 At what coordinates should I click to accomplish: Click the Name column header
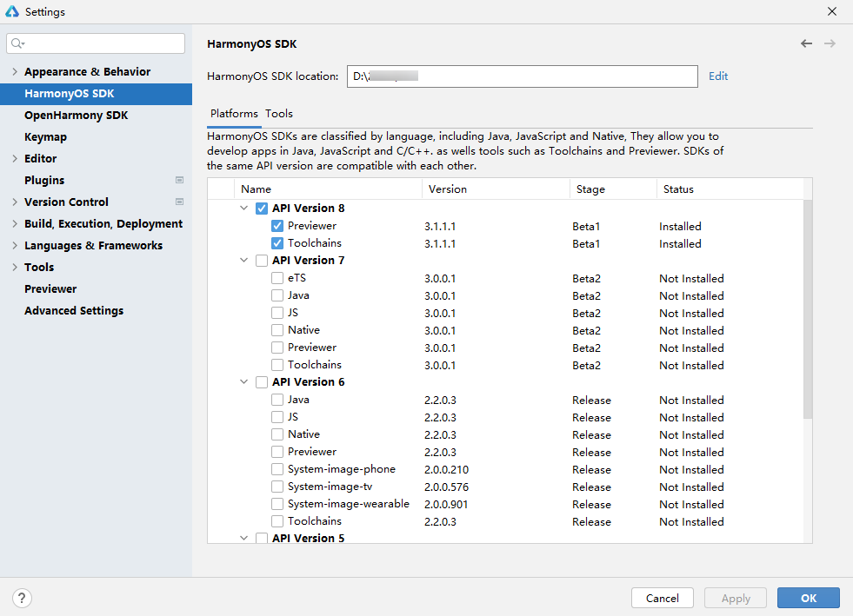click(x=328, y=189)
